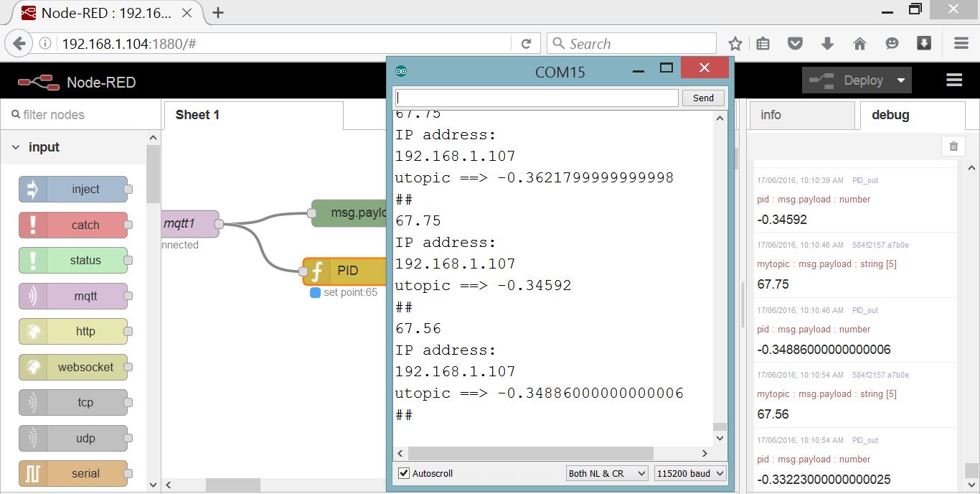Click the Node-RED logo

click(39, 82)
